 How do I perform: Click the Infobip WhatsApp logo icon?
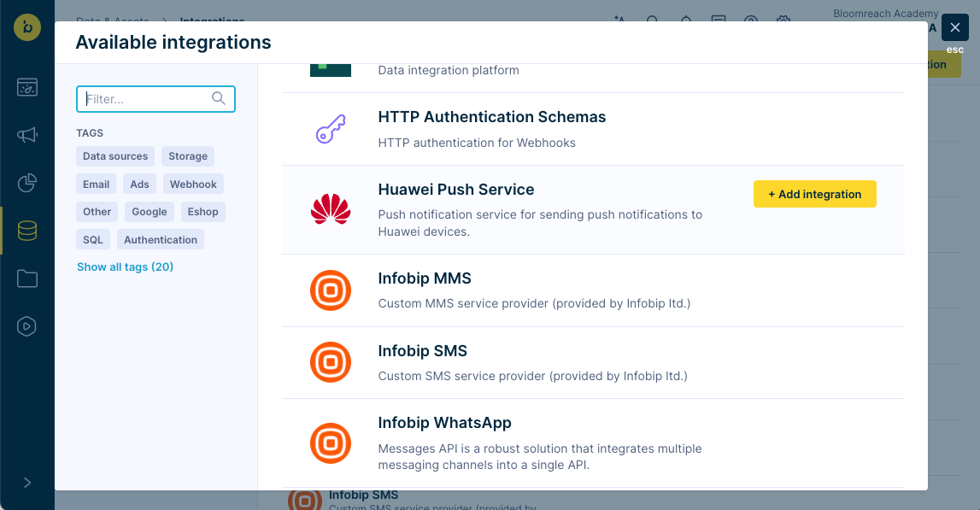pos(331,443)
